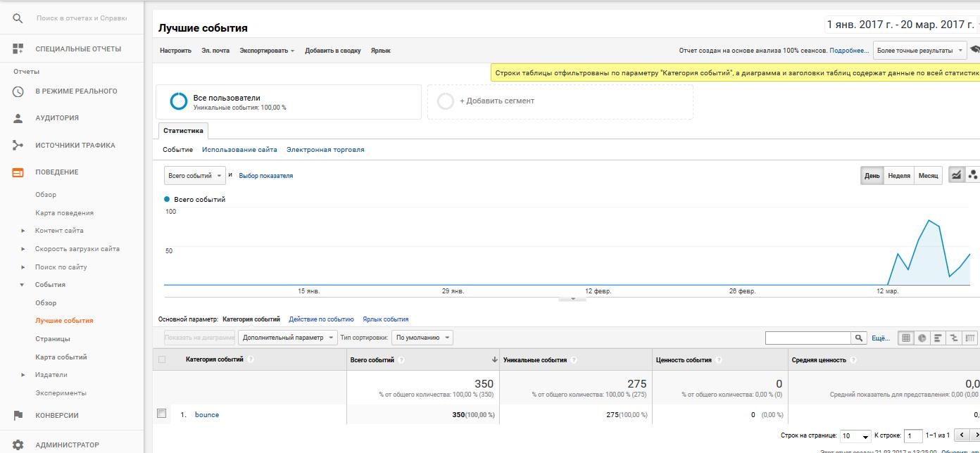Click the Все пользователи segment circle
The width and height of the screenshot is (980, 453).
(x=179, y=101)
